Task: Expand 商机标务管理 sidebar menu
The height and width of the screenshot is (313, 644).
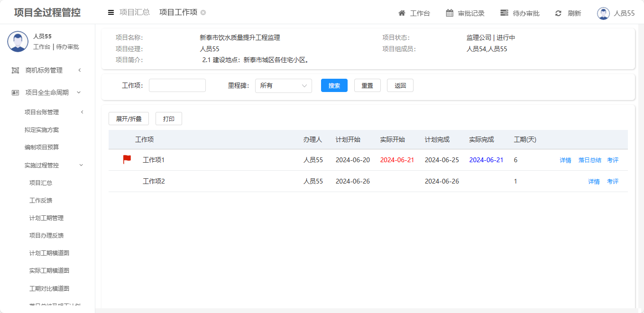Action: (x=47, y=70)
